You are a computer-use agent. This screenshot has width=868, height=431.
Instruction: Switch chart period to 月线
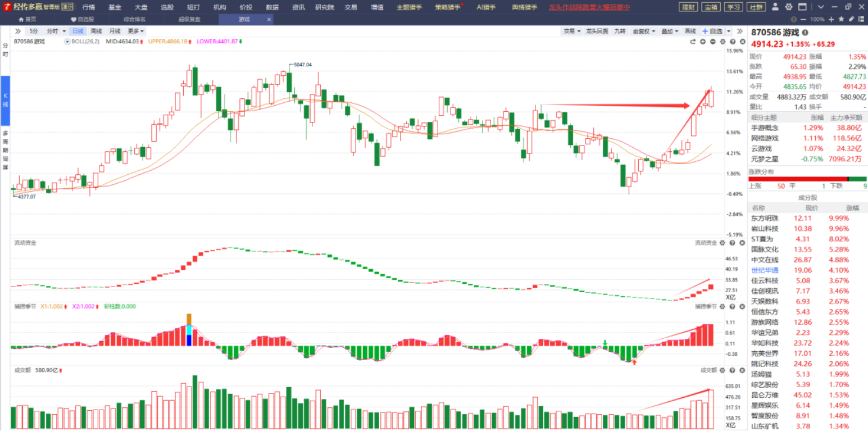115,31
